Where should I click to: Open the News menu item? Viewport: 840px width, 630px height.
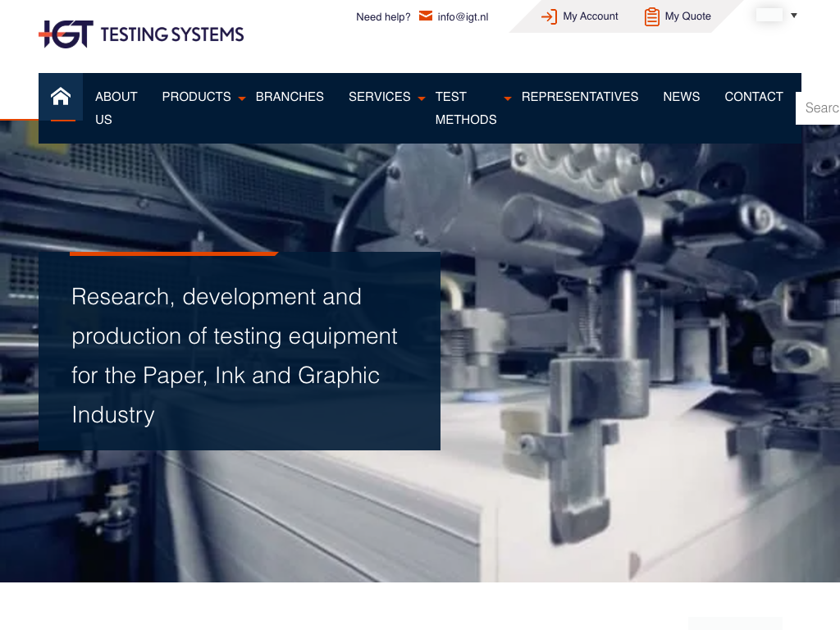tap(681, 97)
